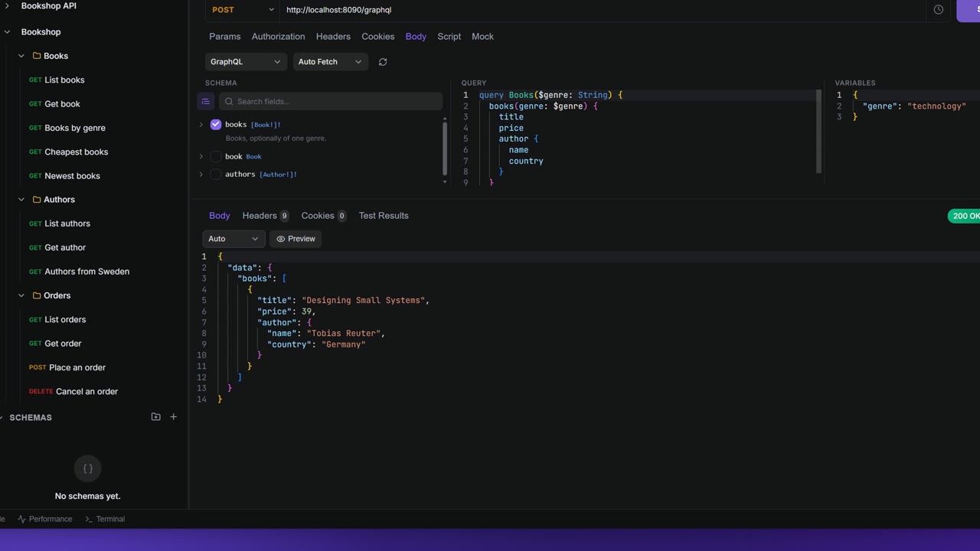
Task: Click the schema filter list icon
Action: click(206, 101)
